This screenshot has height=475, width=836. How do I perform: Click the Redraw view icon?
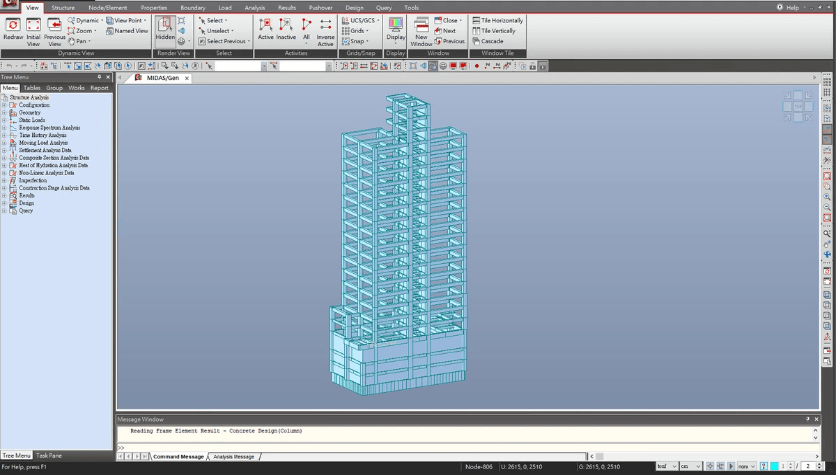pos(12,29)
